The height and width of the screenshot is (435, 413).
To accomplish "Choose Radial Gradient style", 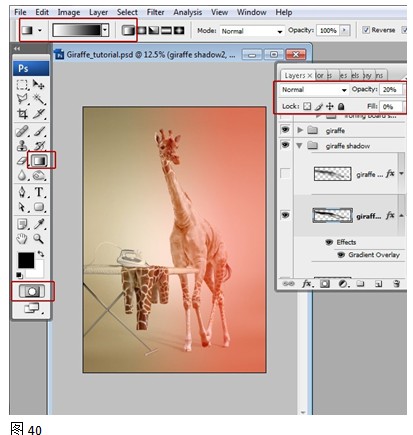I will click(142, 31).
